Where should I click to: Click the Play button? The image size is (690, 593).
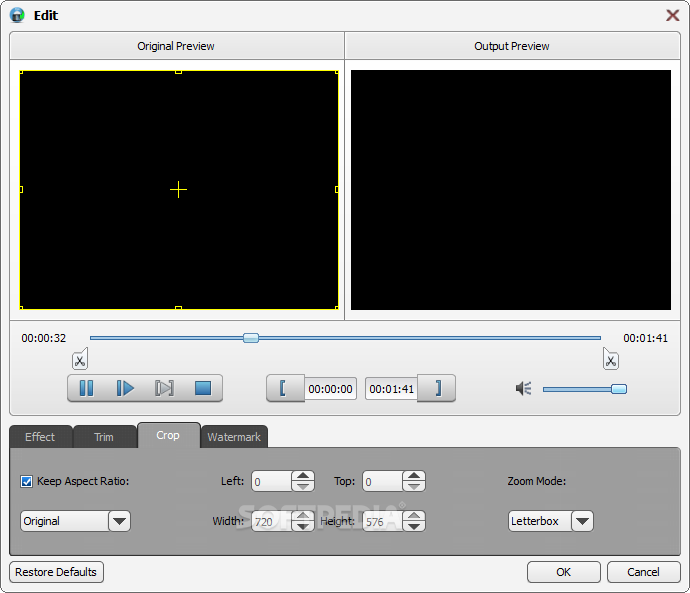click(125, 388)
